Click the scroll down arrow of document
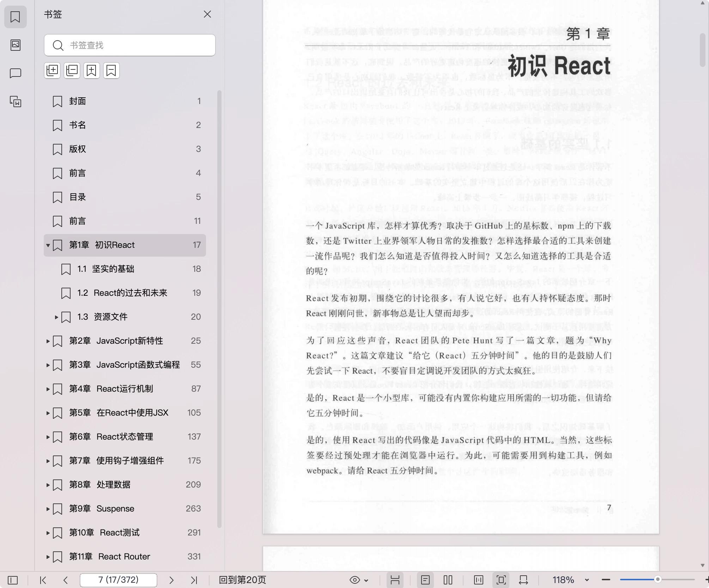 point(703,565)
